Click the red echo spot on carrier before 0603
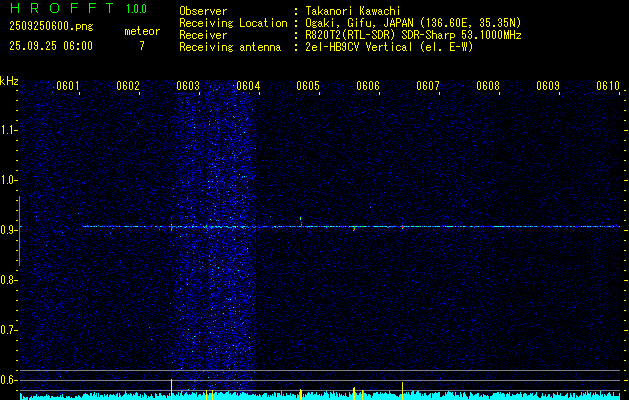 click(x=171, y=227)
